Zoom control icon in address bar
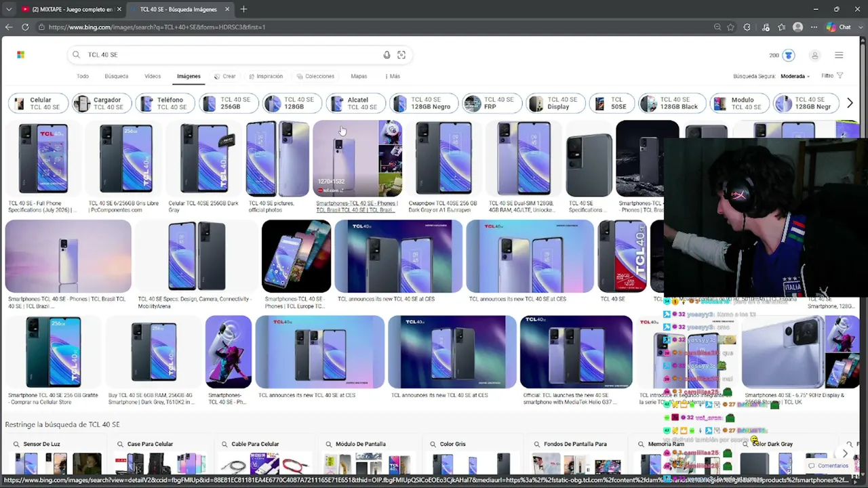The image size is (868, 488). click(717, 27)
